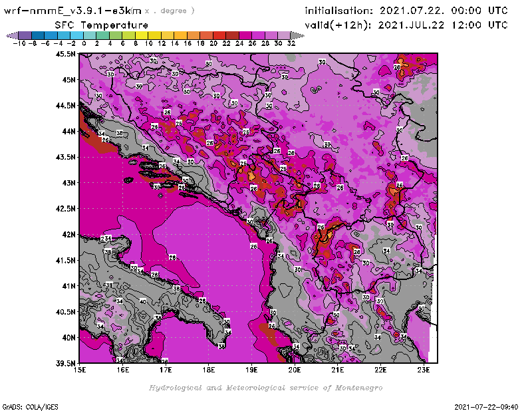
Task: Click the magenta legend swatch between 24 and 26
Action: (x=245, y=35)
